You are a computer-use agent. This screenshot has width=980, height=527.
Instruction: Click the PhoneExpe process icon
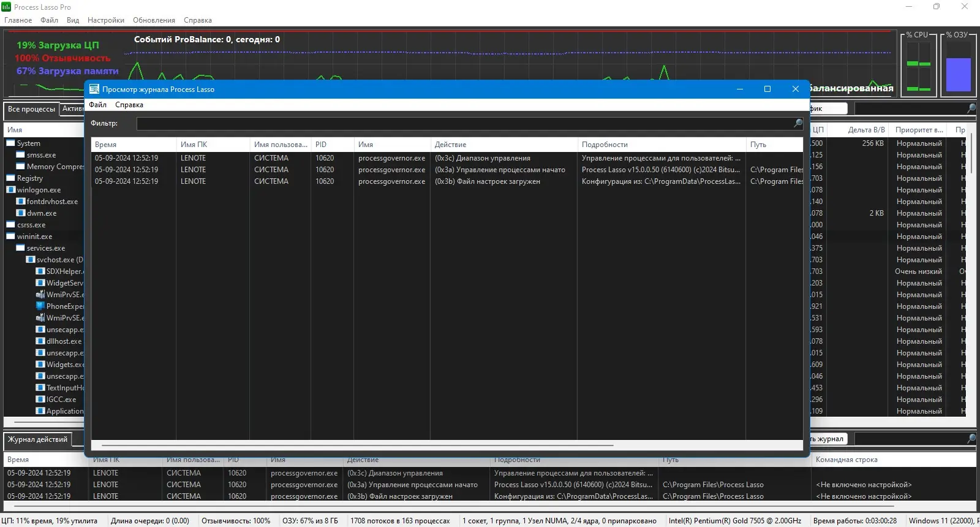(40, 306)
